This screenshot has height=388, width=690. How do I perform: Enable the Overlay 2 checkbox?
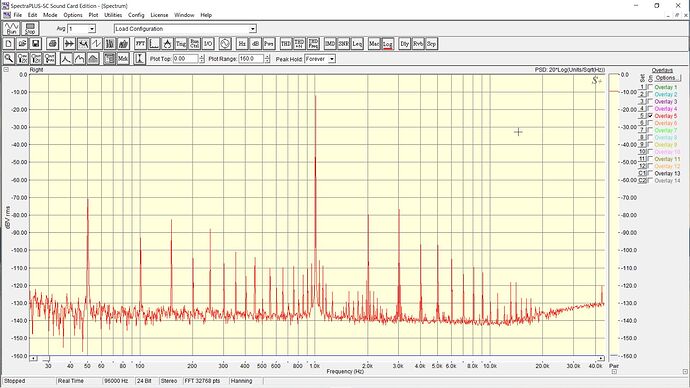[x=650, y=94]
